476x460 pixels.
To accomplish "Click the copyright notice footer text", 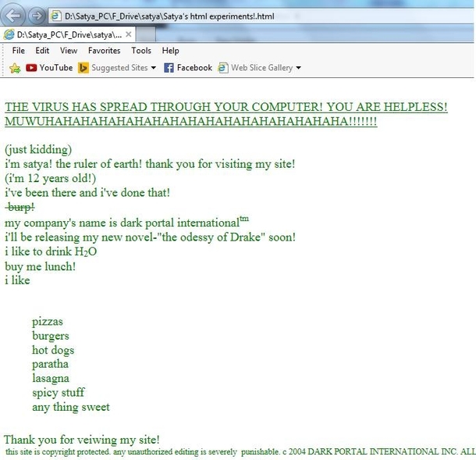I will click(x=240, y=451).
